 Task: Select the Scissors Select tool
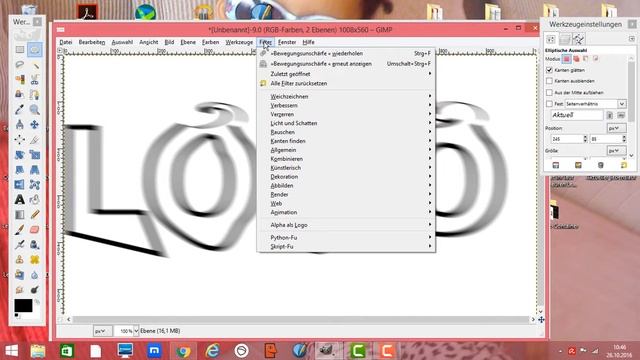(x=35, y=80)
